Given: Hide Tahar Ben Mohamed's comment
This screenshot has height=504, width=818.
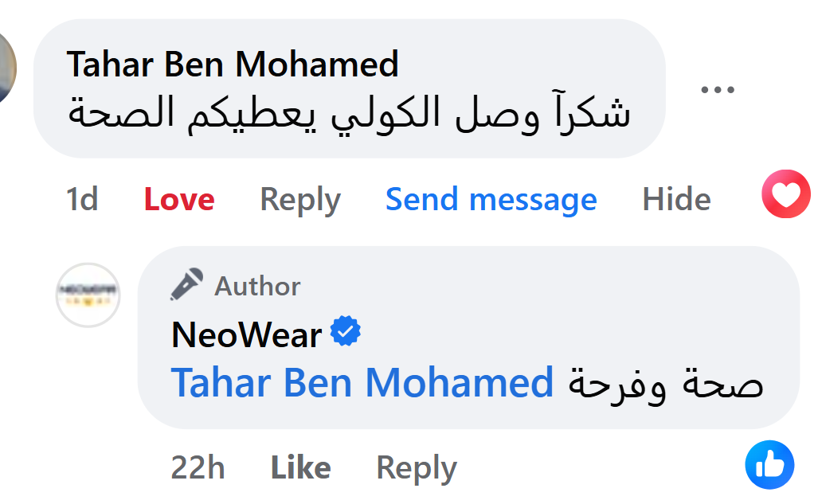Looking at the screenshot, I should [x=676, y=199].
